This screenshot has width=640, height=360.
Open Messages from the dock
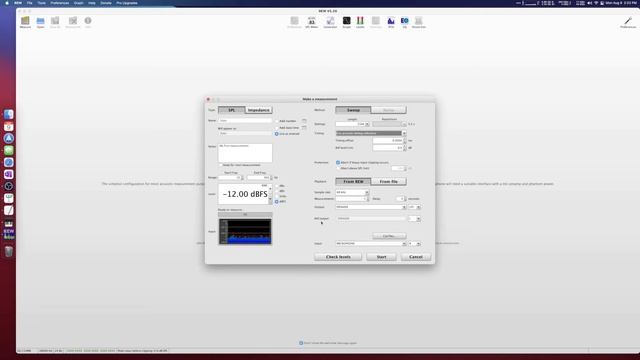point(9,150)
